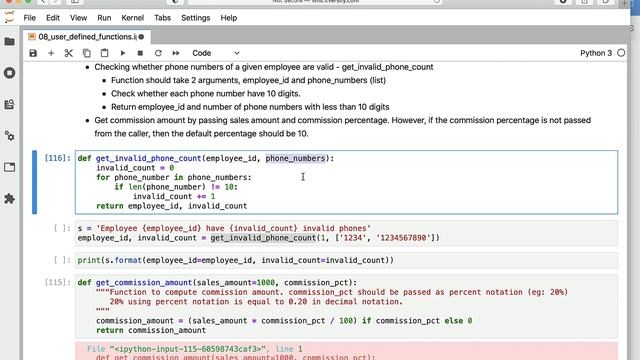Viewport: 640px width, 360px height.
Task: Click into the get_invalid_phone_count code cell
Action: pyautogui.click(x=346, y=182)
